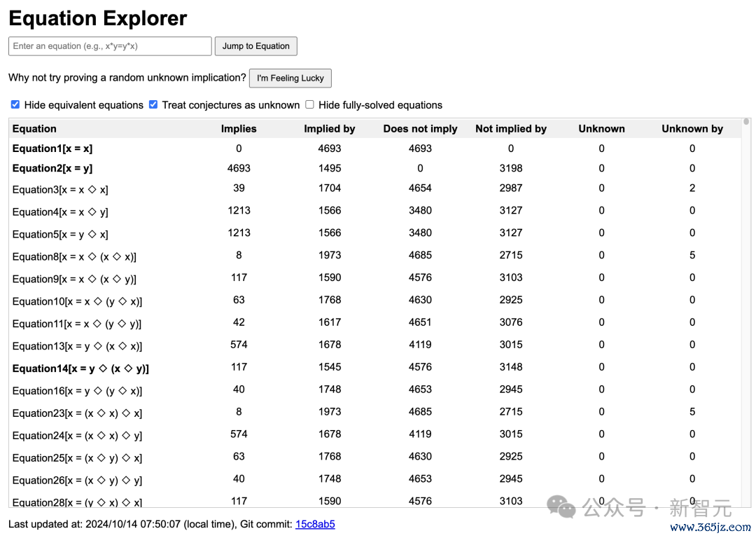The image size is (756, 538).
Task: Open Equation8[x = x ◇ (x ◇ x)]
Action: click(74, 256)
